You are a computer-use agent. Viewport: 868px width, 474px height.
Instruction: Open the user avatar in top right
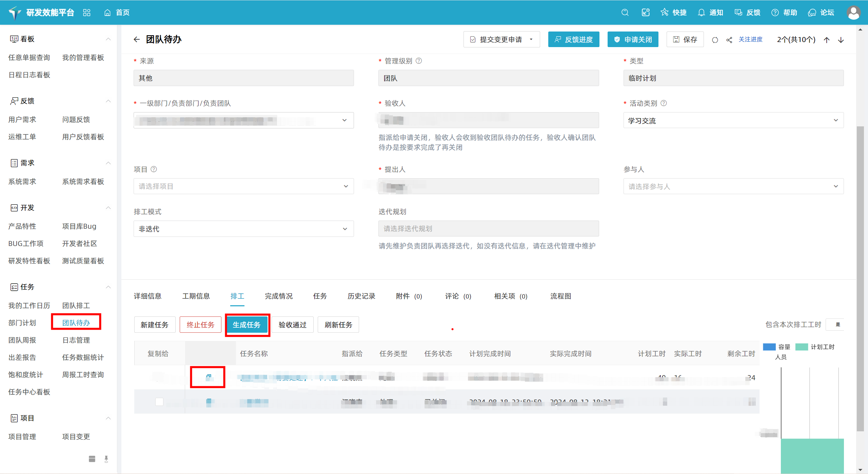point(853,13)
